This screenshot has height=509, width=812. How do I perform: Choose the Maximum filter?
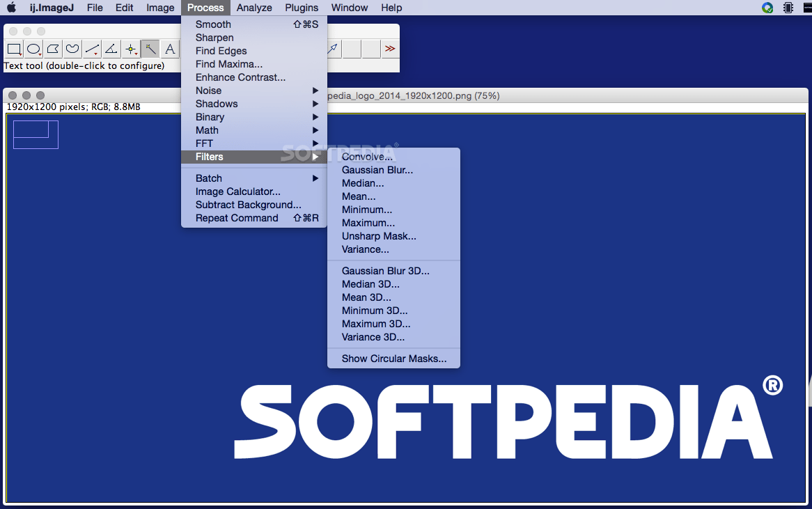(x=393, y=224)
